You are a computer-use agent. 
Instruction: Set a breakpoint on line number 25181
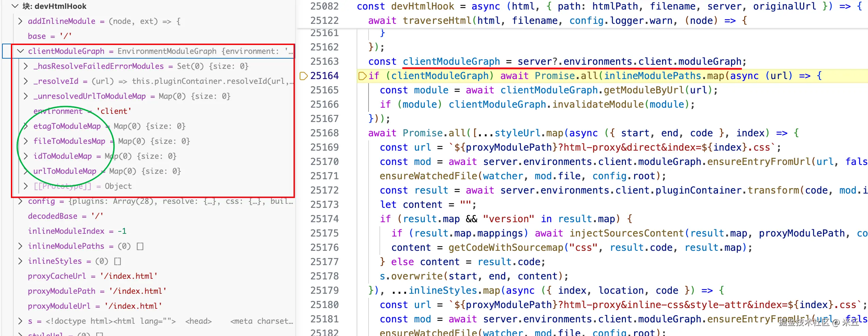click(x=325, y=319)
